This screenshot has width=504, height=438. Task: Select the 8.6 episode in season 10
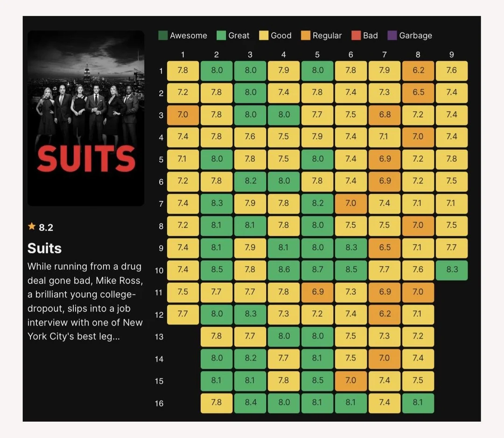click(284, 270)
